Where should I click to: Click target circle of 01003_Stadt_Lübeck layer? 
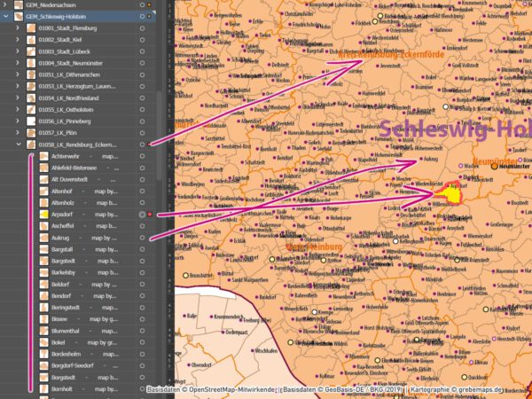coord(142,51)
